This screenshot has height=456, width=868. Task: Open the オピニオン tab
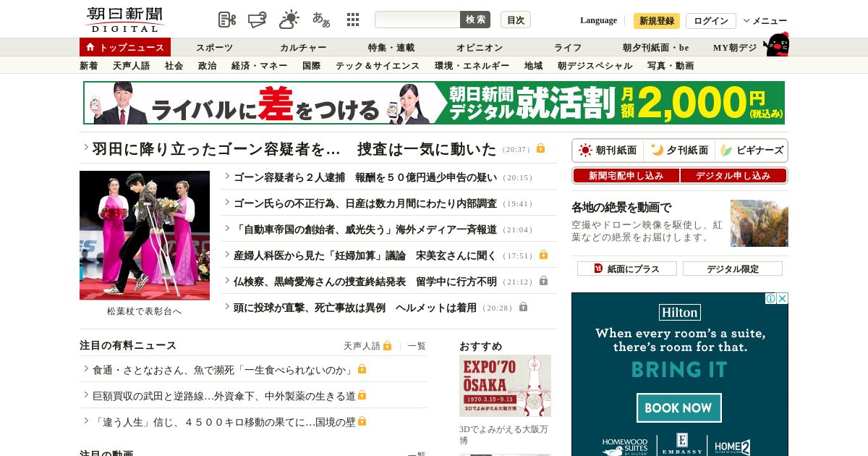tap(480, 48)
